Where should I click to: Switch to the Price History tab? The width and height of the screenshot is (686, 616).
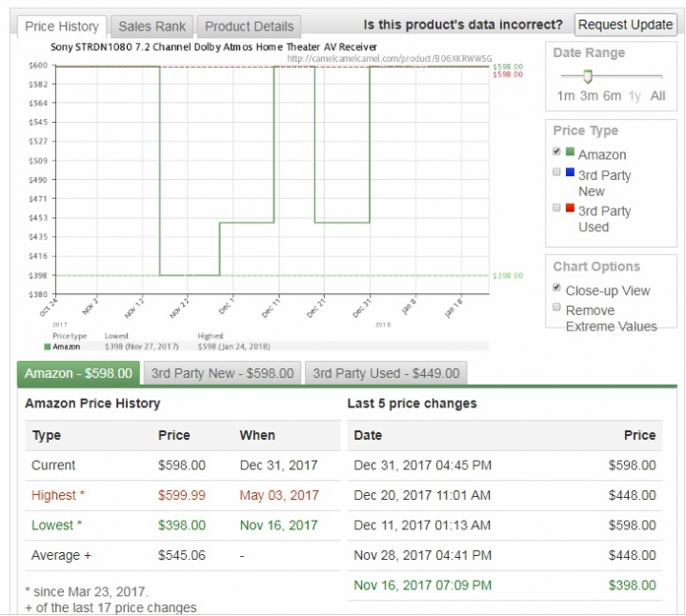coord(62,27)
